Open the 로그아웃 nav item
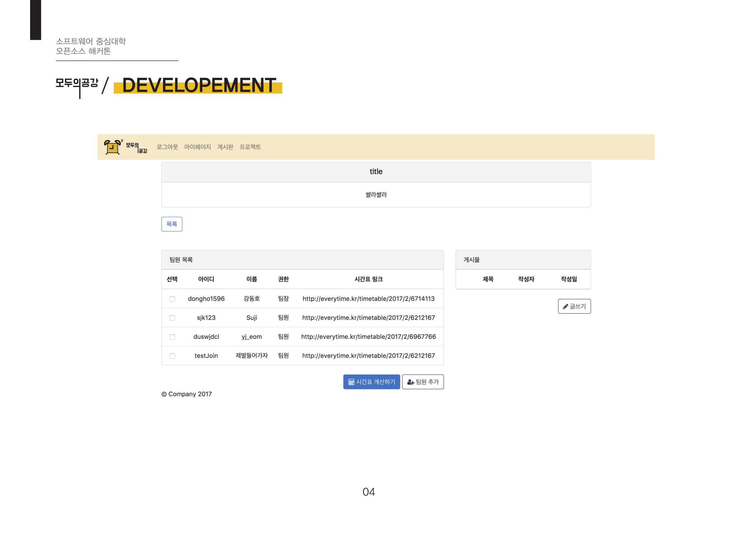The image size is (756, 535). [167, 147]
